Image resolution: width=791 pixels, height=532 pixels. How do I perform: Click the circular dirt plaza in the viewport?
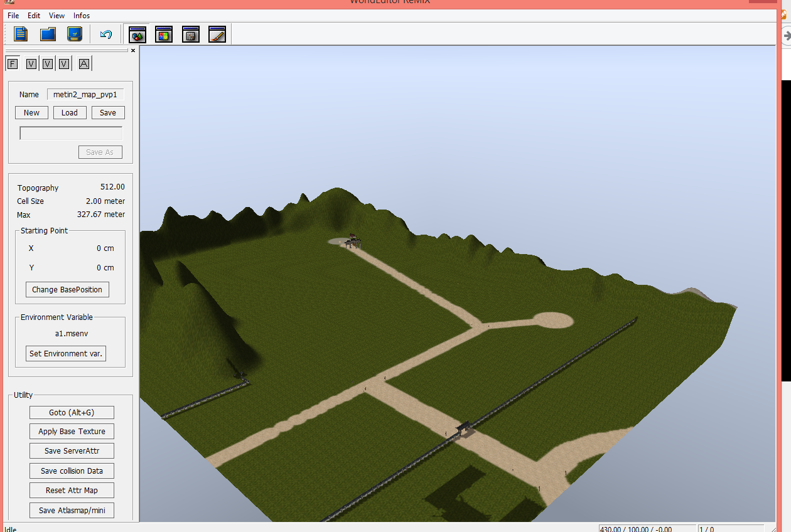[x=552, y=321]
